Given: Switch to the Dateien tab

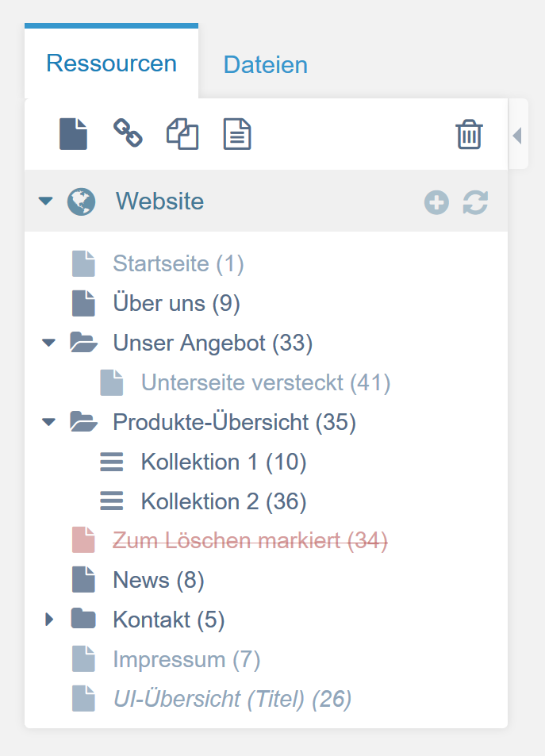Looking at the screenshot, I should point(265,64).
